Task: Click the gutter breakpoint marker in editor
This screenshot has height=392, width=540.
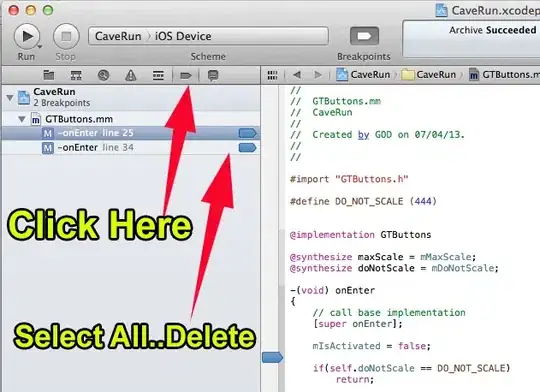Action: click(x=272, y=358)
